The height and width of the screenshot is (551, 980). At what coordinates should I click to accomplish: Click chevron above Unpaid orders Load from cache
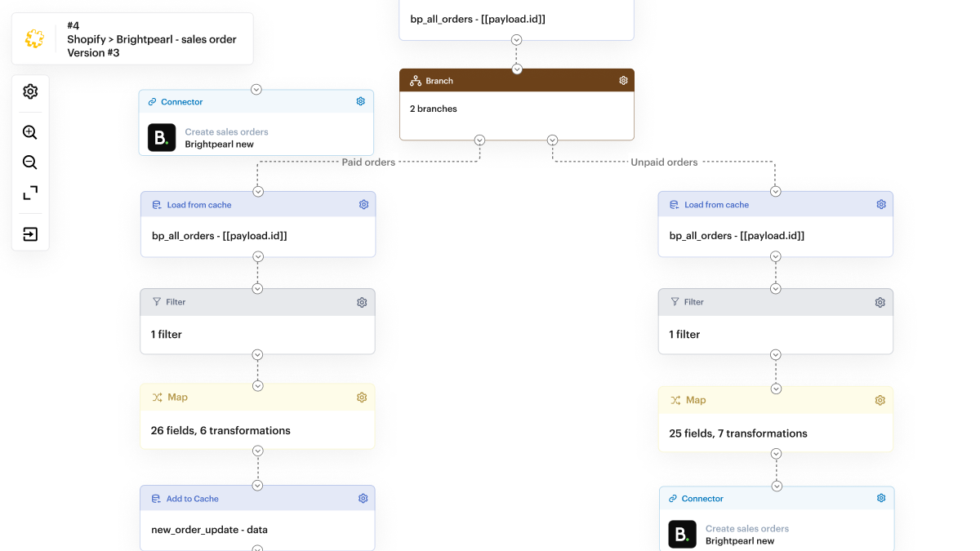[x=775, y=192]
